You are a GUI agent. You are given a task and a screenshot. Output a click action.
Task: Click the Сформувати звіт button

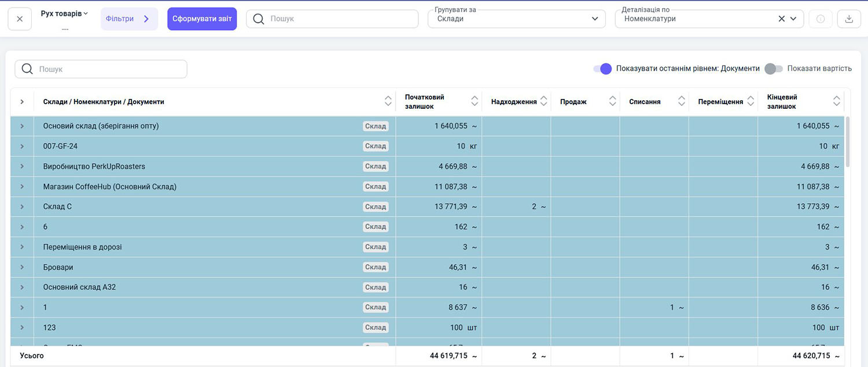202,19
